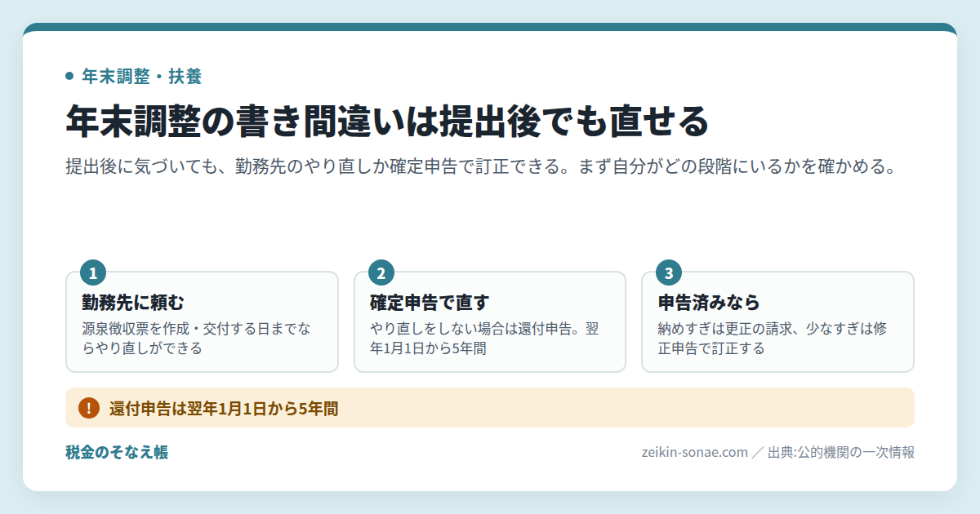980x514 pixels.
Task: Click the teal dot beside 年末調整・扶養
Action: [x=69, y=77]
